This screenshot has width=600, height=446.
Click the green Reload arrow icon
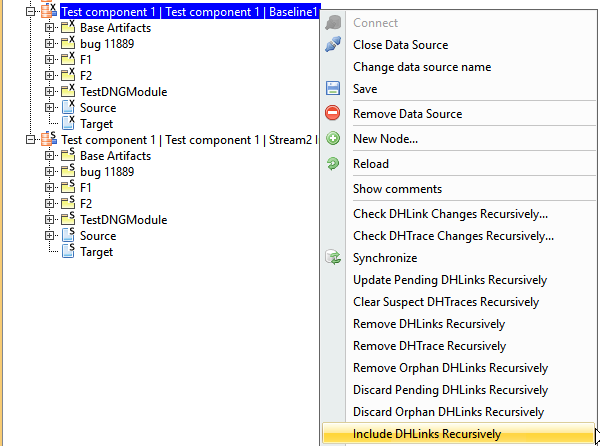(x=333, y=164)
